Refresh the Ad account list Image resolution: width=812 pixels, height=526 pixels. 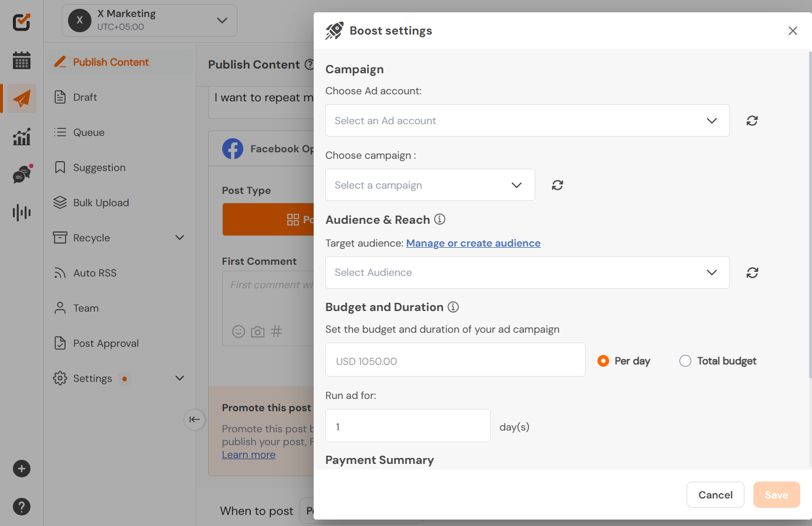752,121
